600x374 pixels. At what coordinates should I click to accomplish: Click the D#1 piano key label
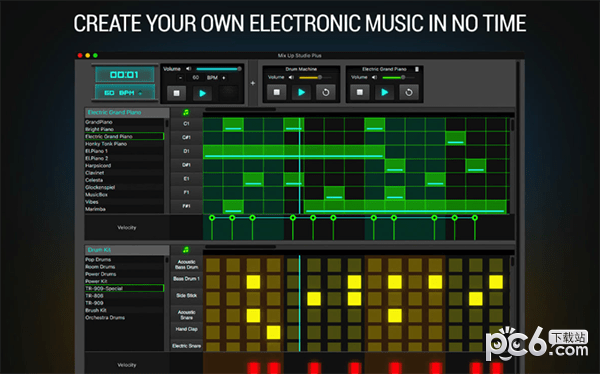pyautogui.click(x=186, y=165)
